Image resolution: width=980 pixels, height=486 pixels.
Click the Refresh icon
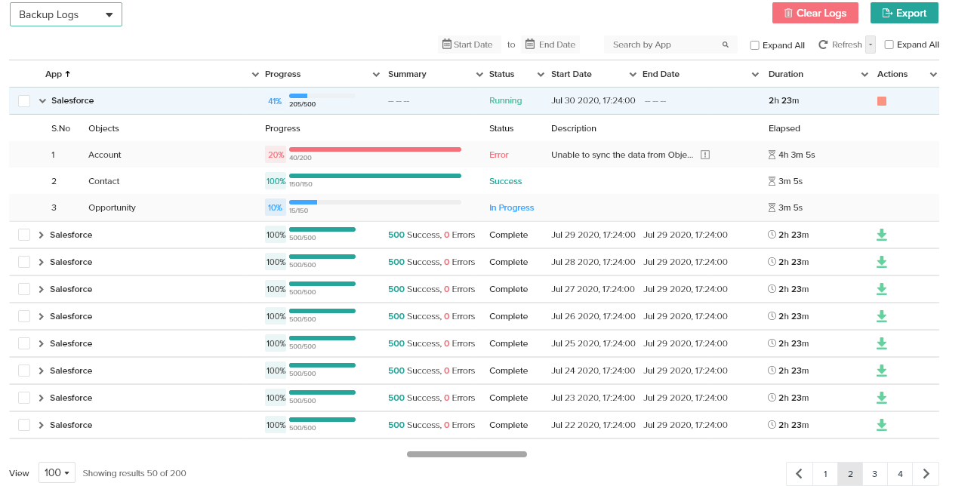(823, 45)
